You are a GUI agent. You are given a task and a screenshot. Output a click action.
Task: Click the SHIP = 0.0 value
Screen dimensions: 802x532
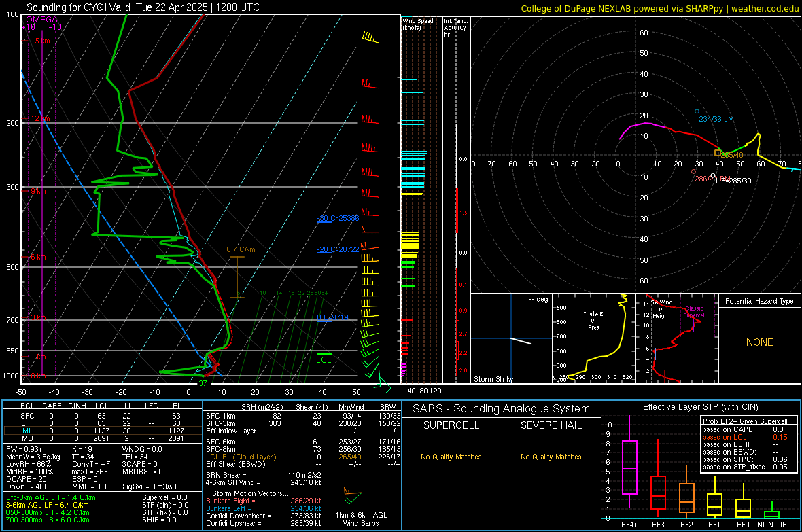(159, 520)
